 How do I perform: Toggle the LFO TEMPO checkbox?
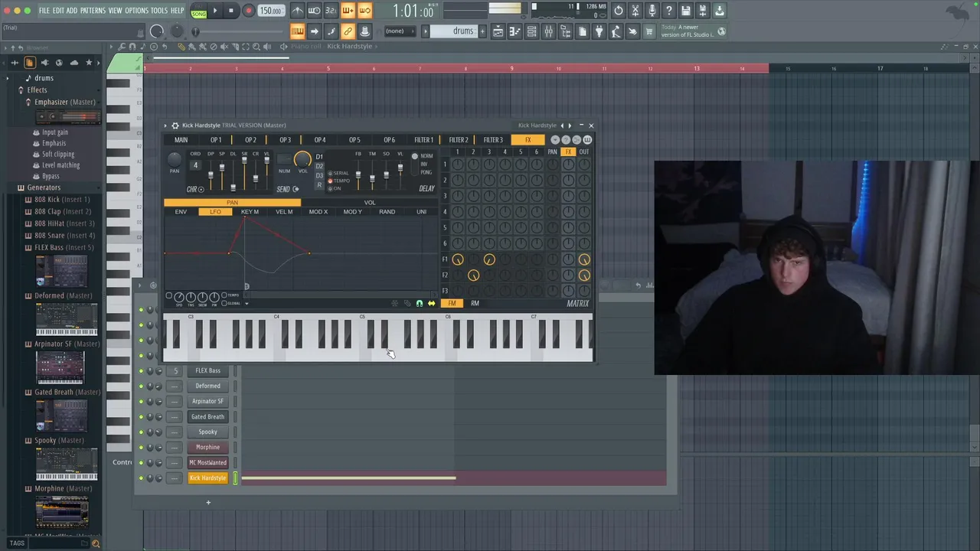point(224,295)
